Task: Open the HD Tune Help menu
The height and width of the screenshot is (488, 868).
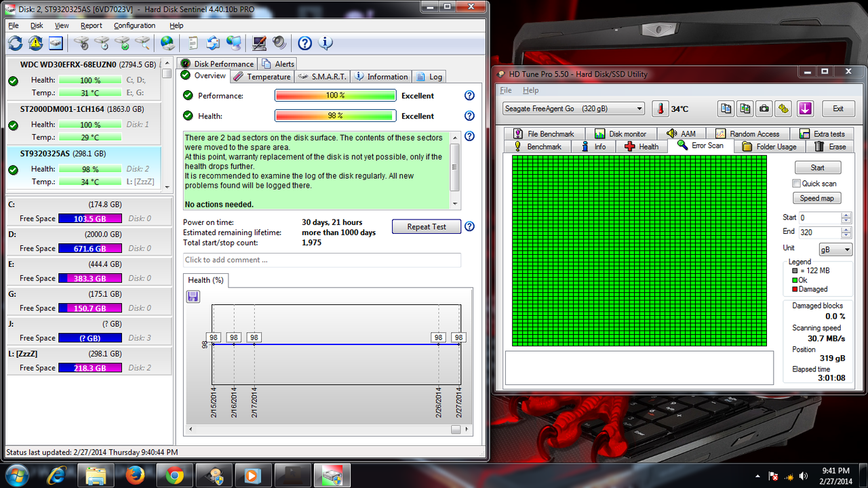Action: click(531, 90)
